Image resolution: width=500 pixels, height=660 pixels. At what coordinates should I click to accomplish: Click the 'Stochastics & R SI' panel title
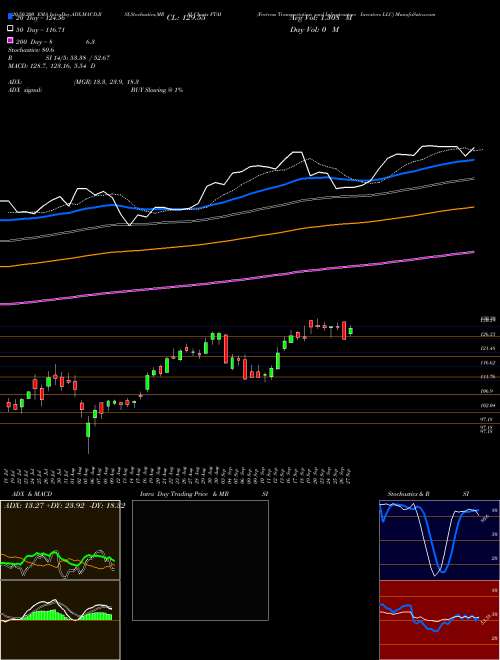coord(428,494)
